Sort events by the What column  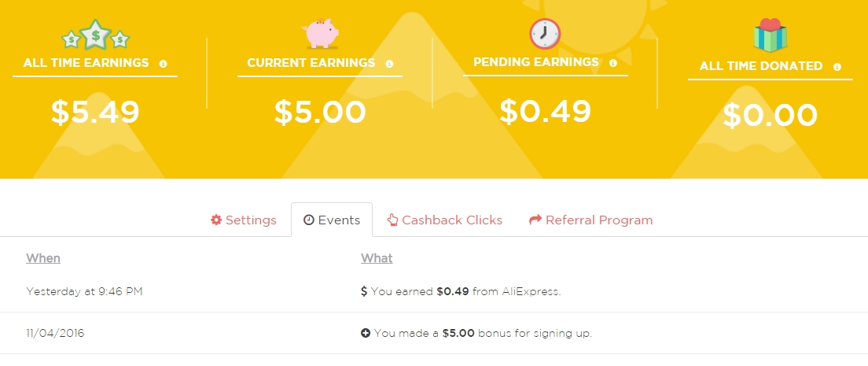pos(377,258)
